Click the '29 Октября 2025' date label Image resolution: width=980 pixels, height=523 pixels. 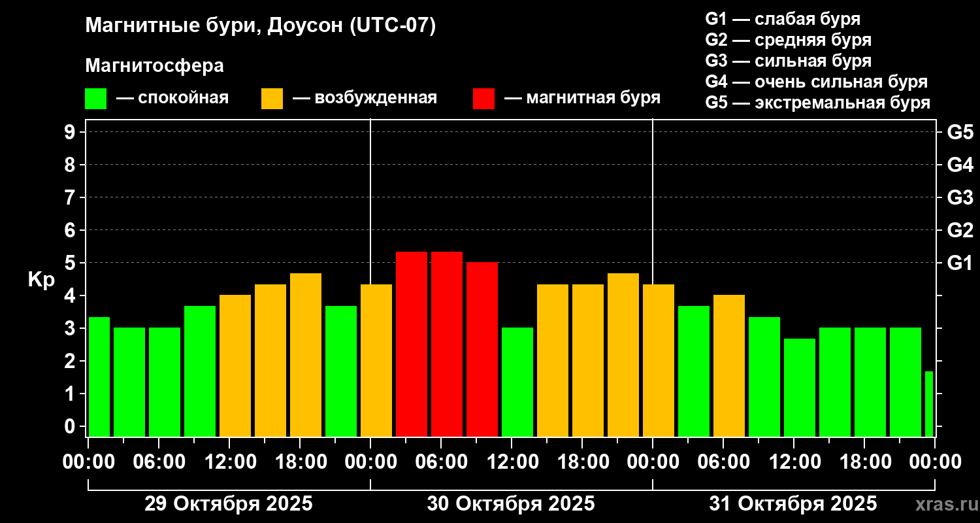[x=229, y=504]
